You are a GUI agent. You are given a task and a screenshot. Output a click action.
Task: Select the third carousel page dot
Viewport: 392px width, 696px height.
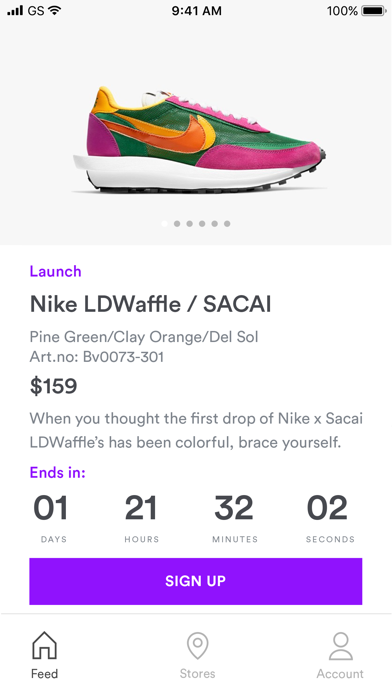point(190,224)
